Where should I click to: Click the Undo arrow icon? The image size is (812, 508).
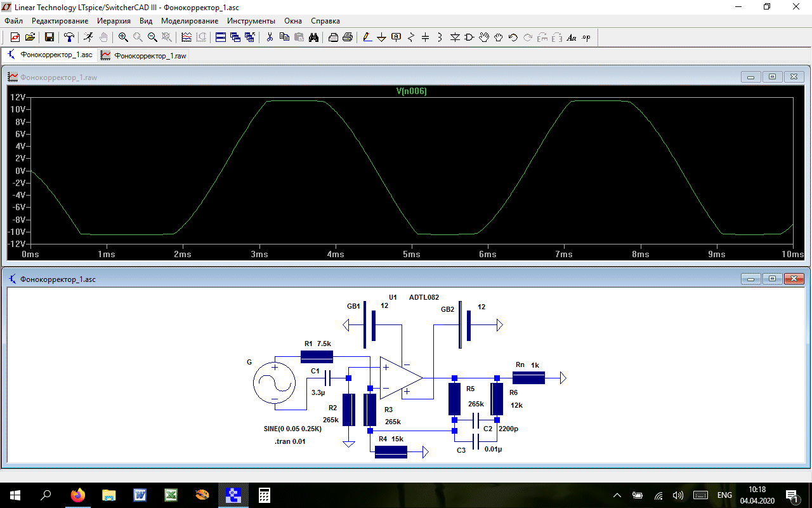[513, 37]
